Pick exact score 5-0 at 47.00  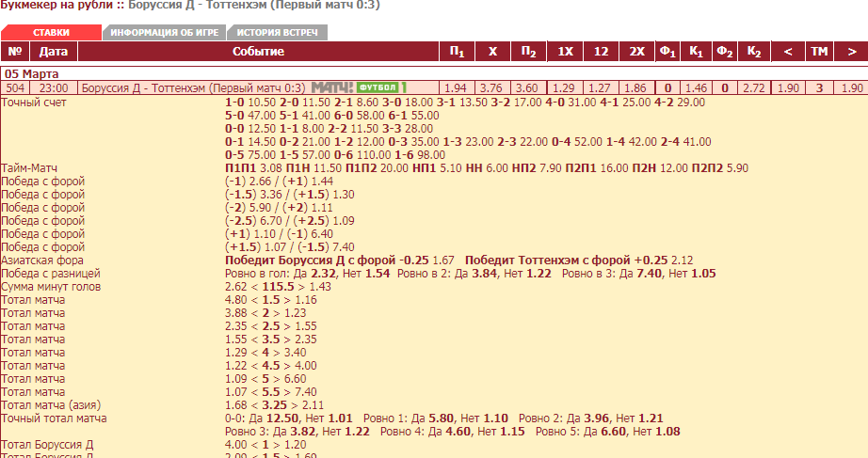tap(250, 116)
